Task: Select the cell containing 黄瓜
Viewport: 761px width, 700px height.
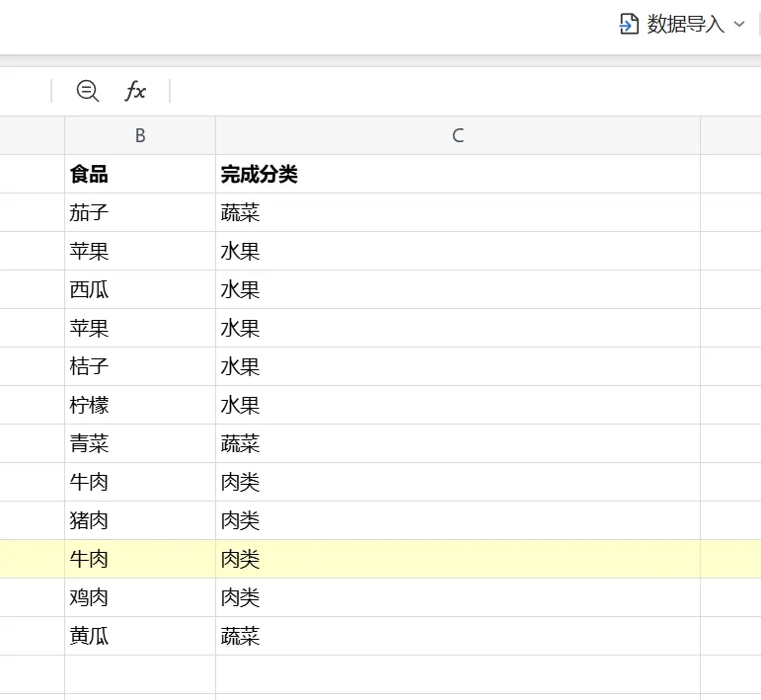Action: click(x=140, y=636)
